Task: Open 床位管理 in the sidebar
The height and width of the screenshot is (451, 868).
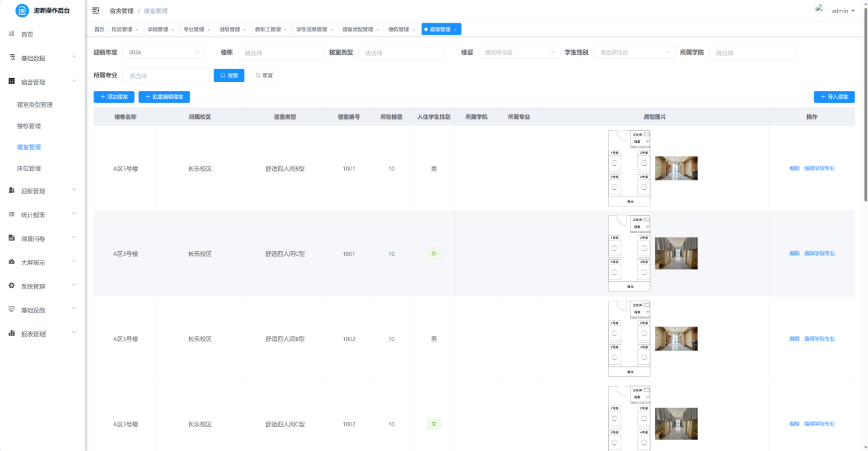Action: (29, 168)
